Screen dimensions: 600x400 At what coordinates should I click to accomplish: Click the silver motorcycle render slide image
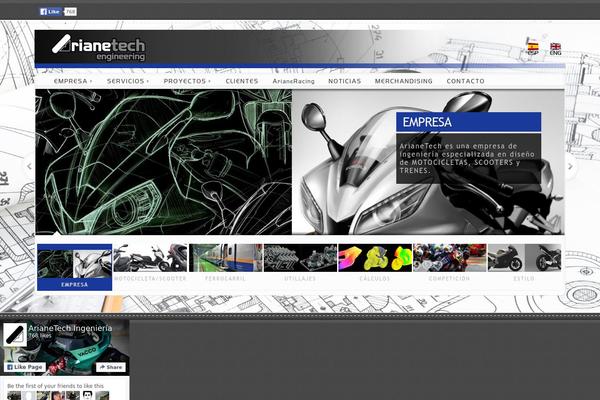428,162
